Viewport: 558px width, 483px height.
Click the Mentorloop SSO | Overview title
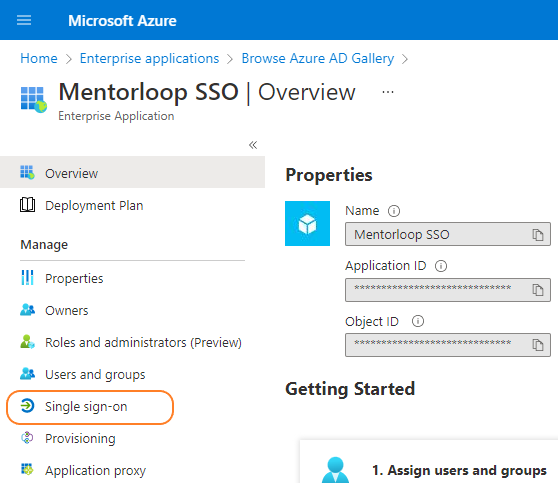coord(207,92)
